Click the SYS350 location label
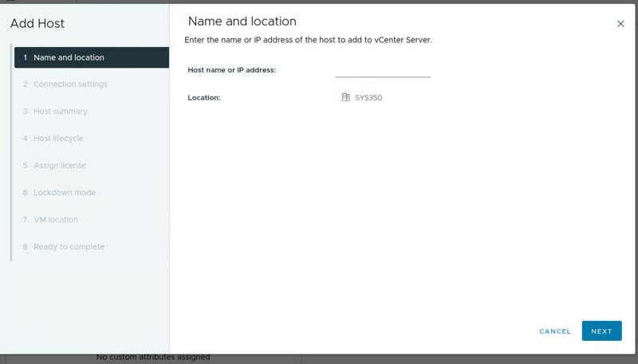Image resolution: width=638 pixels, height=364 pixels. coord(368,97)
